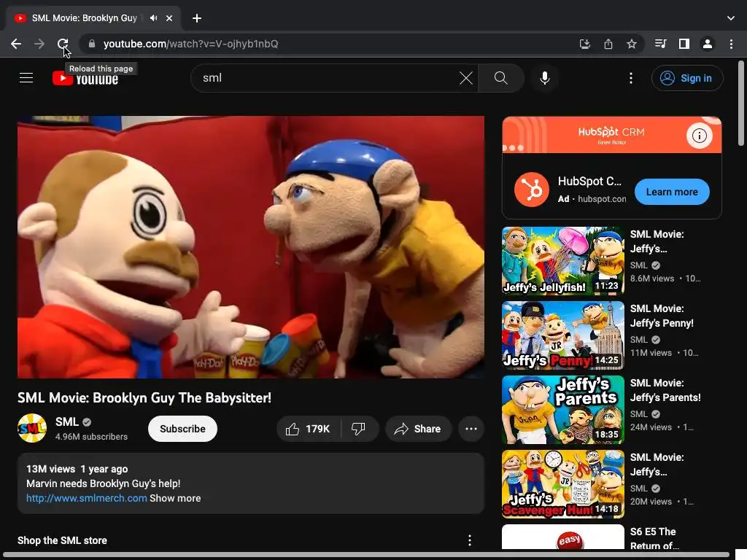Click the address bar URL
The height and width of the screenshot is (560, 747).
[191, 44]
